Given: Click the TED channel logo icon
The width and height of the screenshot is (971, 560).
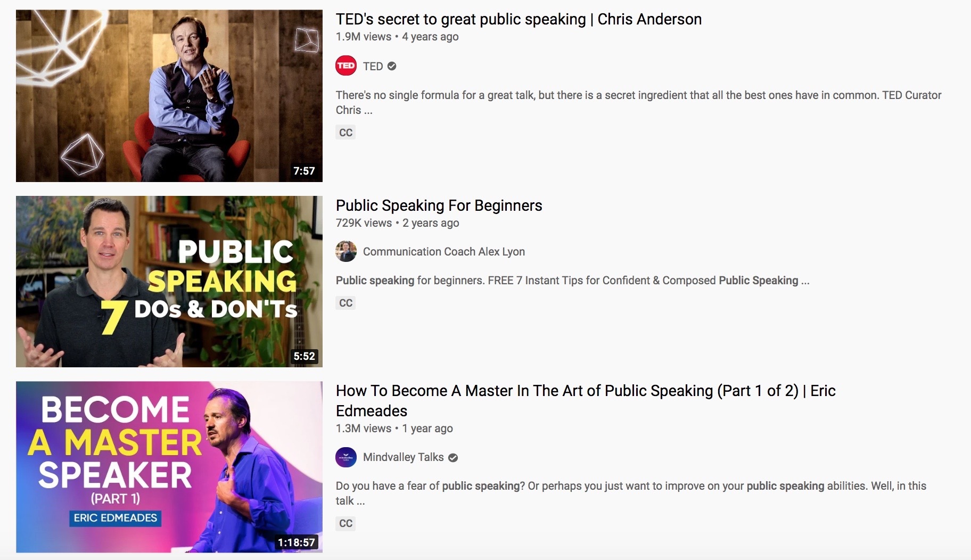Looking at the screenshot, I should pos(346,66).
